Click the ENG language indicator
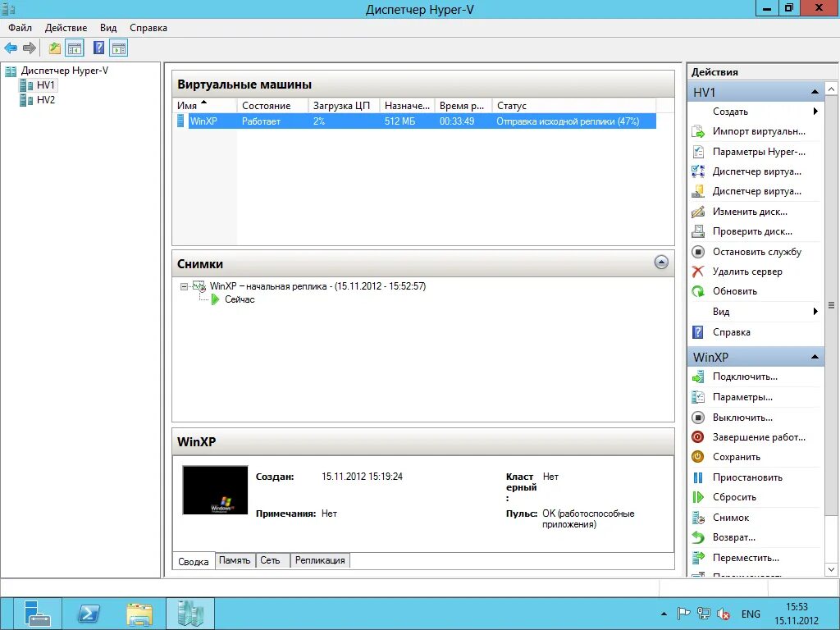 751,614
